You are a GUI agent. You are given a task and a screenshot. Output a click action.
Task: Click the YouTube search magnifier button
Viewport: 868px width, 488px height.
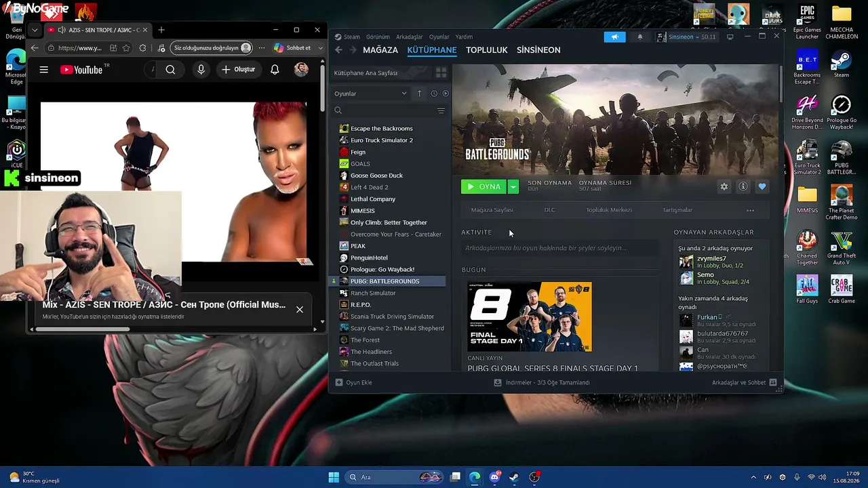coord(170,69)
